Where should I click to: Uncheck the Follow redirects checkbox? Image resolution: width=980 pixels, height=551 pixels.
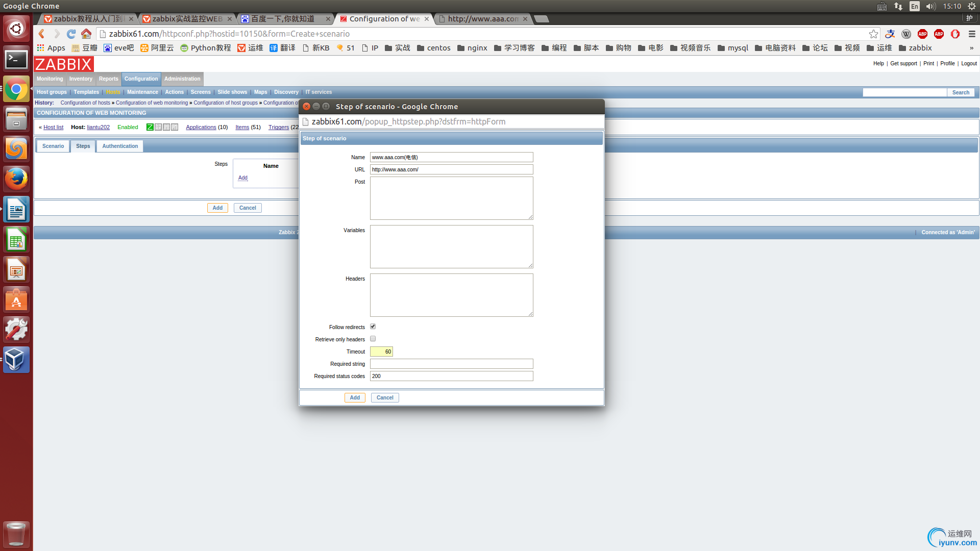373,327
